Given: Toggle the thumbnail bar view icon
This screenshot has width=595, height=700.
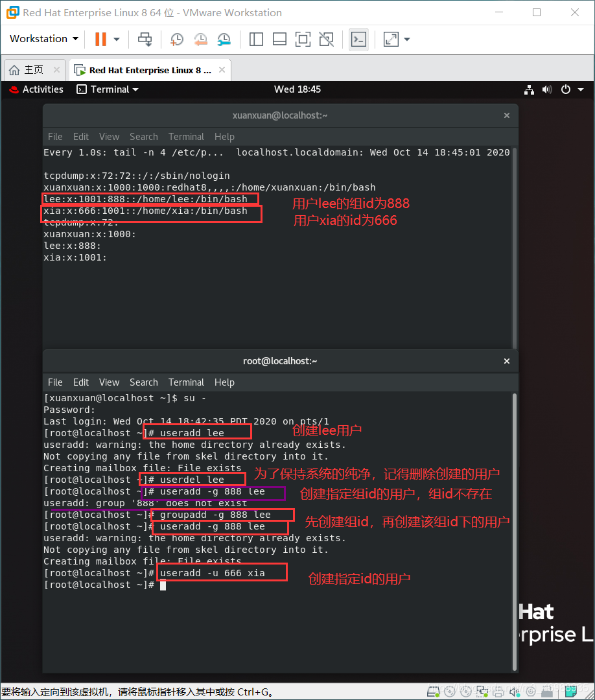Looking at the screenshot, I should (x=279, y=40).
